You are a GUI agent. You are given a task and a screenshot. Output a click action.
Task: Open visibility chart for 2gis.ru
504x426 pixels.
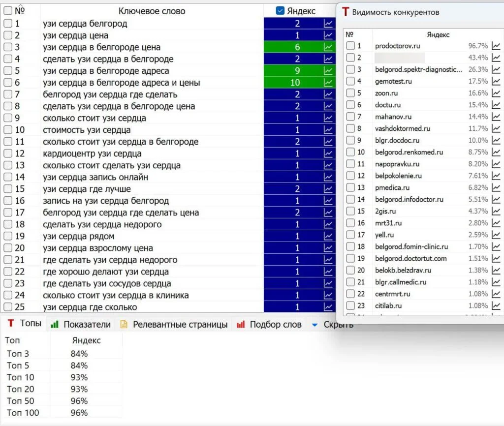coord(496,211)
